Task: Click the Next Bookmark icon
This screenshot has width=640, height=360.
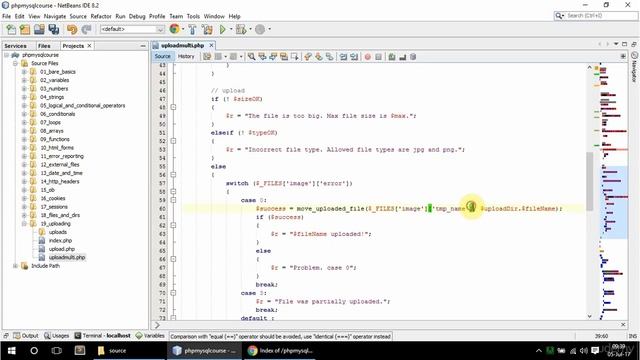Action: tap(318, 57)
